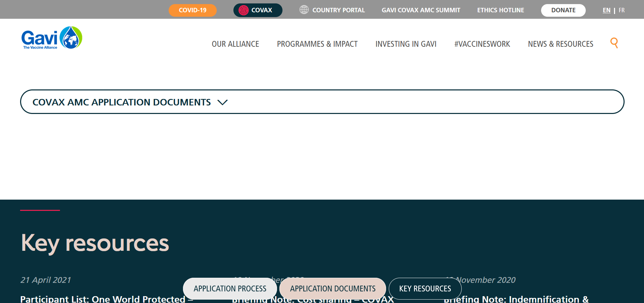Click the red COVAX emblem icon
The height and width of the screenshot is (303, 644).
tap(243, 10)
